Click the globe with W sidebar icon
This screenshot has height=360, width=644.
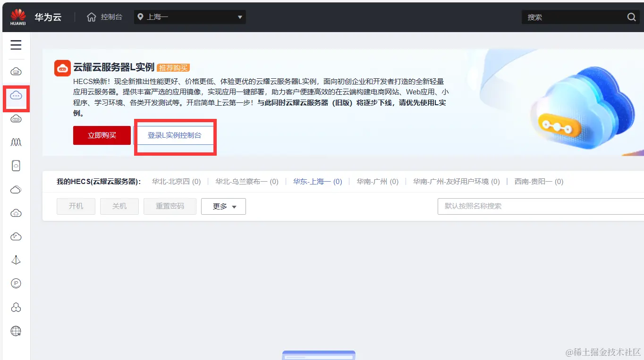pyautogui.click(x=16, y=331)
